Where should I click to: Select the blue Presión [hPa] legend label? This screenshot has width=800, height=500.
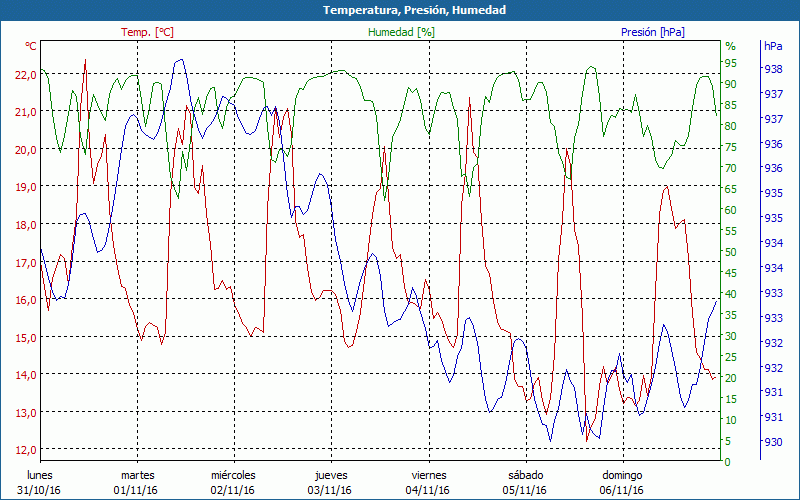coord(653,32)
